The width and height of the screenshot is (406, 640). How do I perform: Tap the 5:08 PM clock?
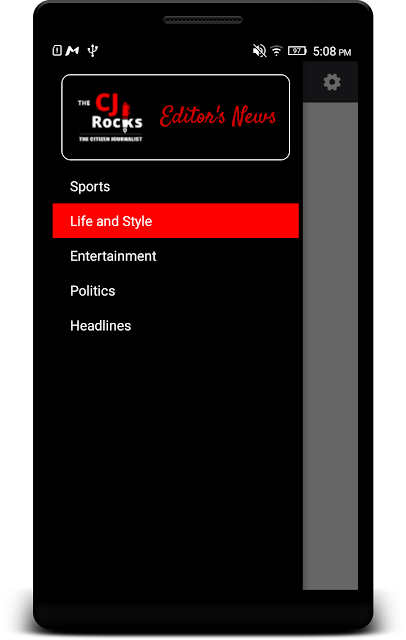click(332, 51)
